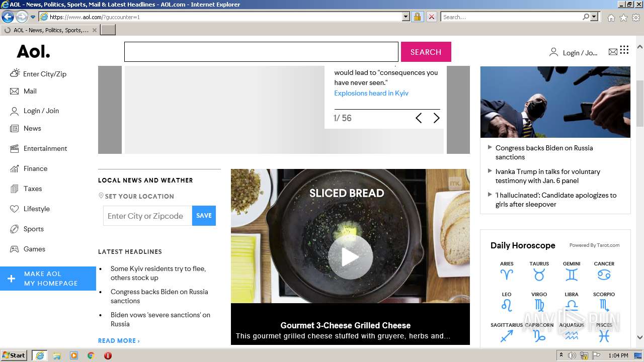The width and height of the screenshot is (644, 362).
Task: Open 'Explosions heard in Kyiv' link
Action: click(371, 93)
